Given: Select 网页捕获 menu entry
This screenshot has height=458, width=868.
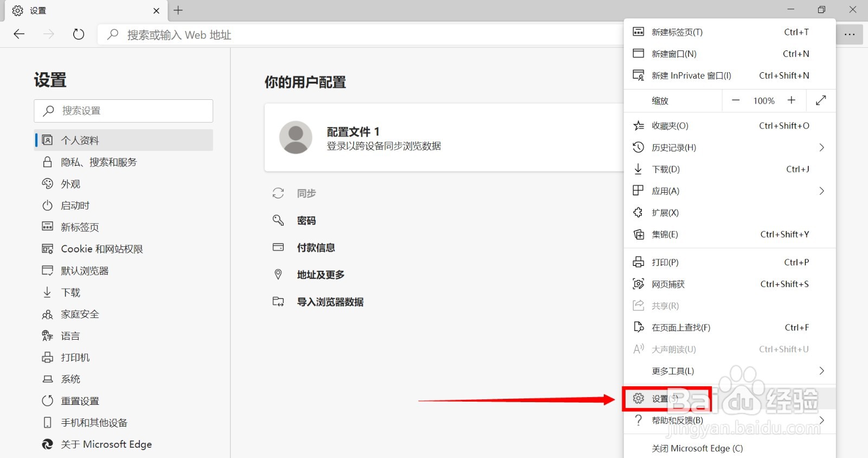Looking at the screenshot, I should coord(730,284).
